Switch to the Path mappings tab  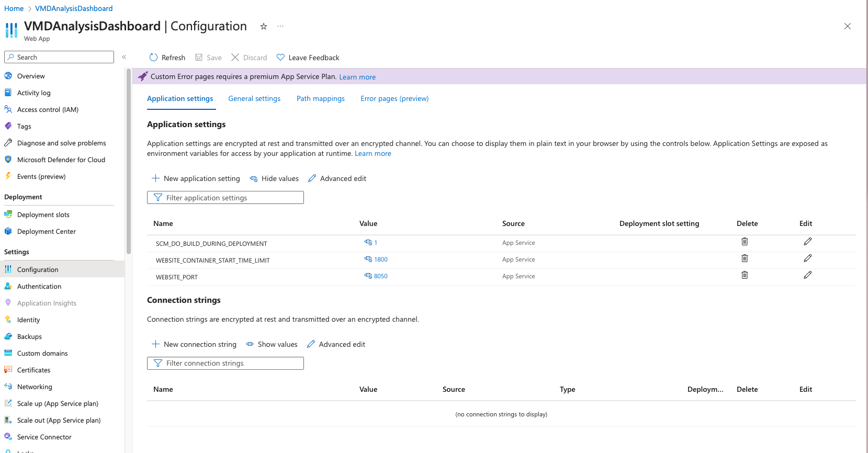coord(321,98)
